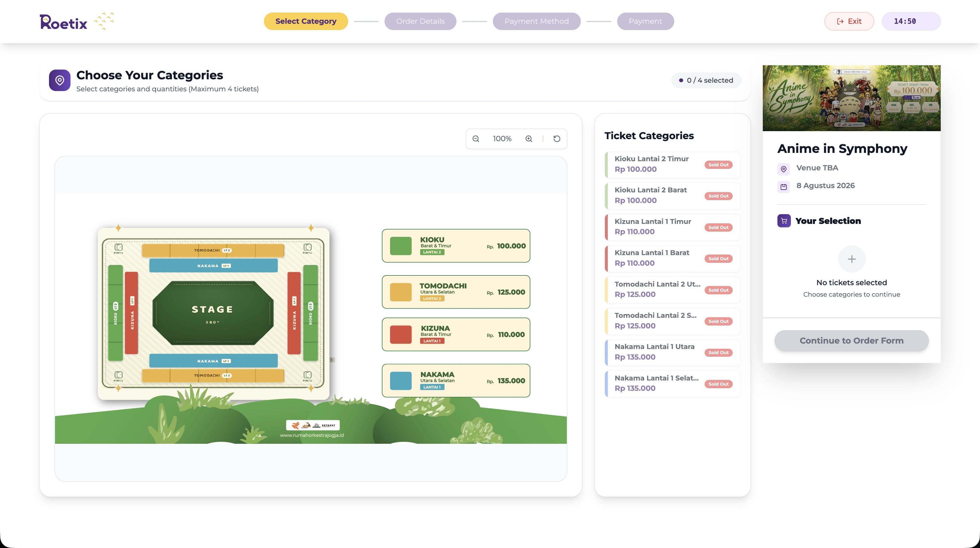Click the 100% zoom level value
This screenshot has height=548, width=980.
click(502, 139)
